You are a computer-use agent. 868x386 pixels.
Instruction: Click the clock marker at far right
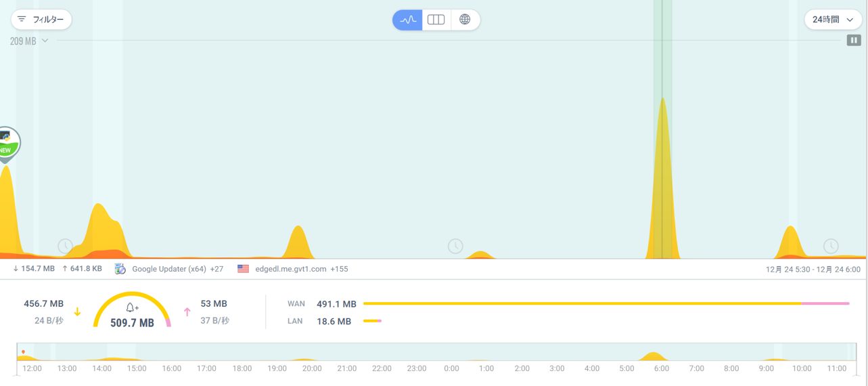pos(830,246)
